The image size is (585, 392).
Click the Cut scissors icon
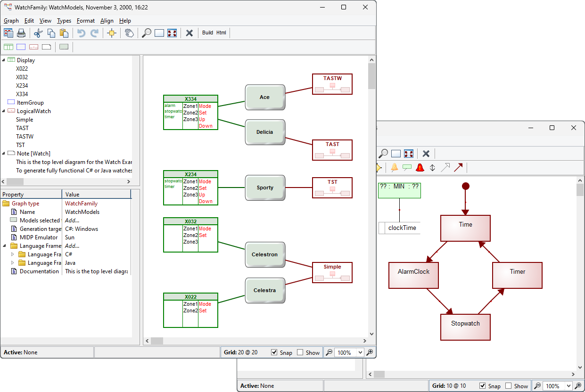coord(38,33)
